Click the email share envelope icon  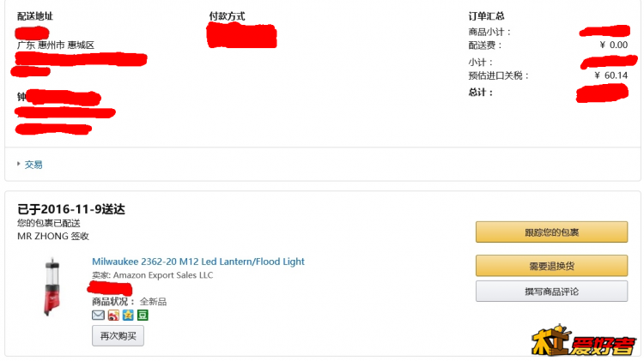coord(98,315)
